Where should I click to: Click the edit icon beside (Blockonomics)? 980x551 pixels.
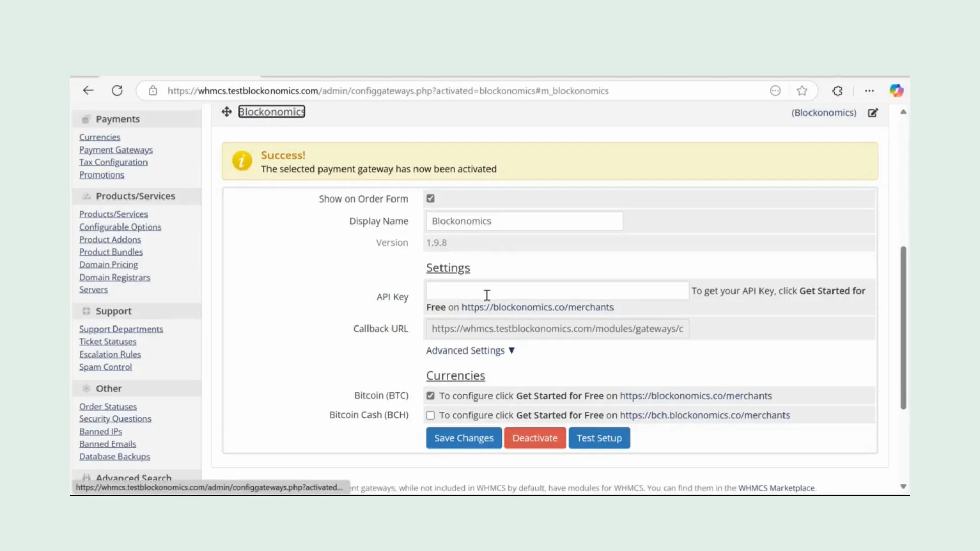(x=873, y=113)
